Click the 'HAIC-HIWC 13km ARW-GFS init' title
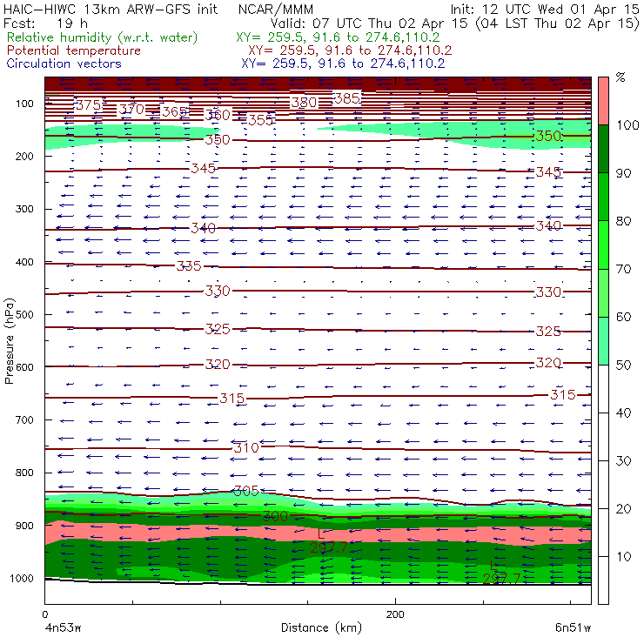 [x=111, y=10]
